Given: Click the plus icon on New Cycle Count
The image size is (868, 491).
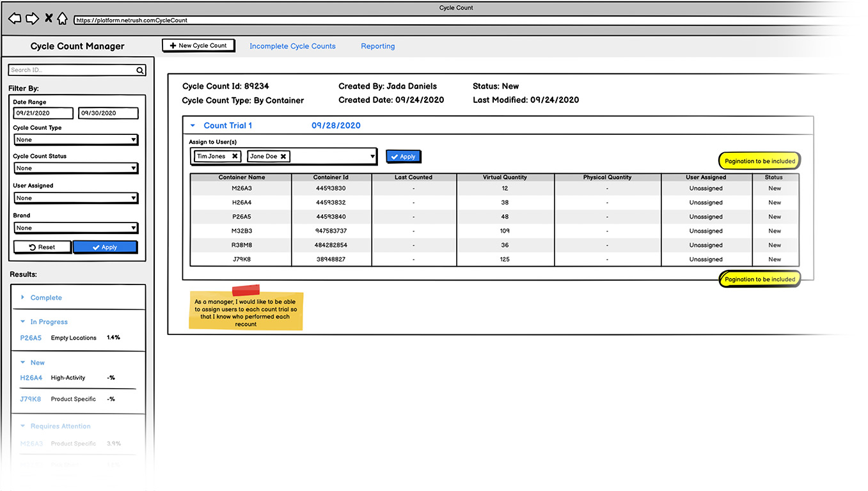Looking at the screenshot, I should coord(174,45).
